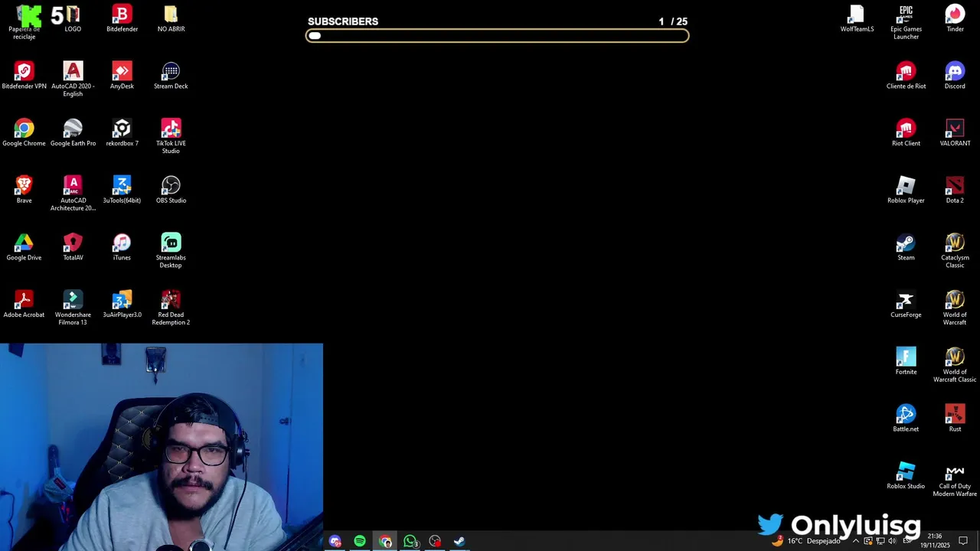The height and width of the screenshot is (551, 980).
Task: Open the Papelera de reciclaje desktop icon
Action: (24, 21)
